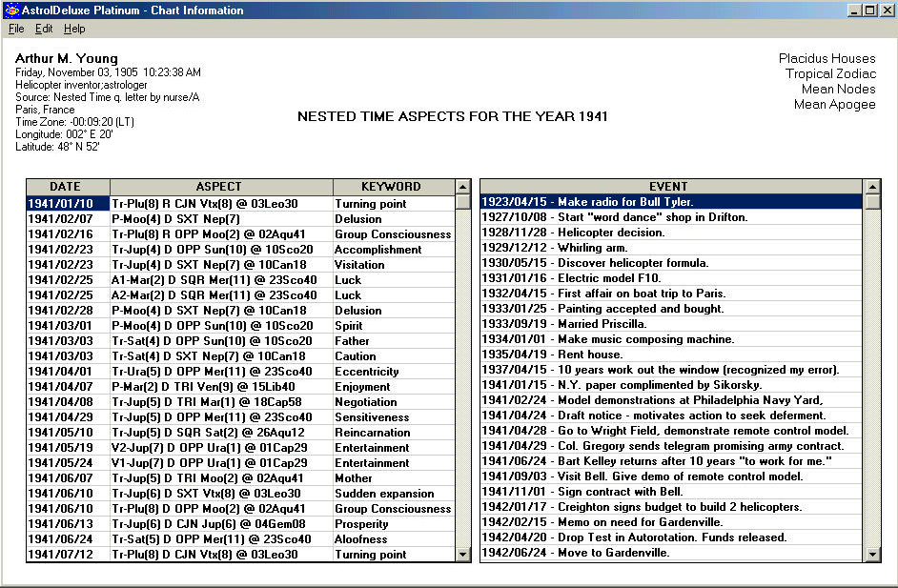
Task: Open the Edit menu
Action: 44,29
